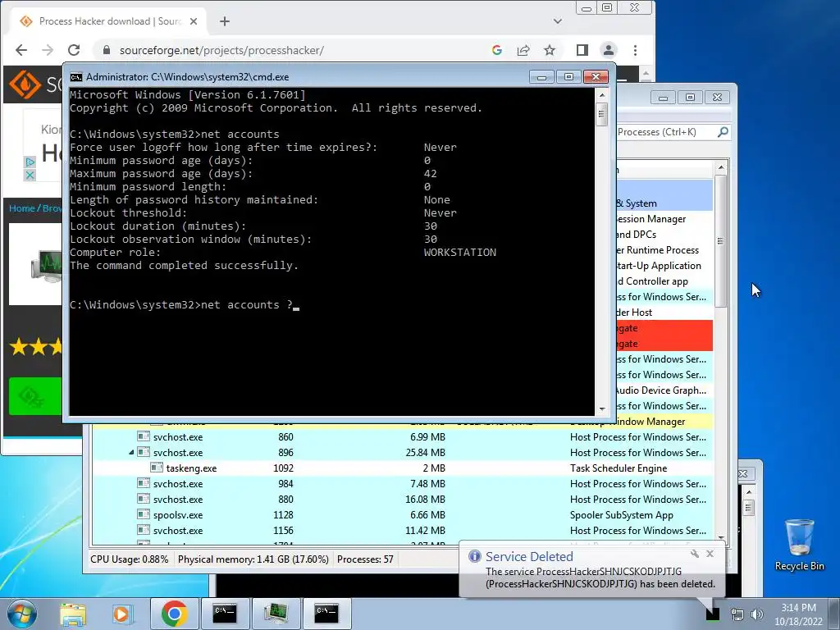
Task: Click Process Hacker list scroll up arrow
Action: (721, 167)
